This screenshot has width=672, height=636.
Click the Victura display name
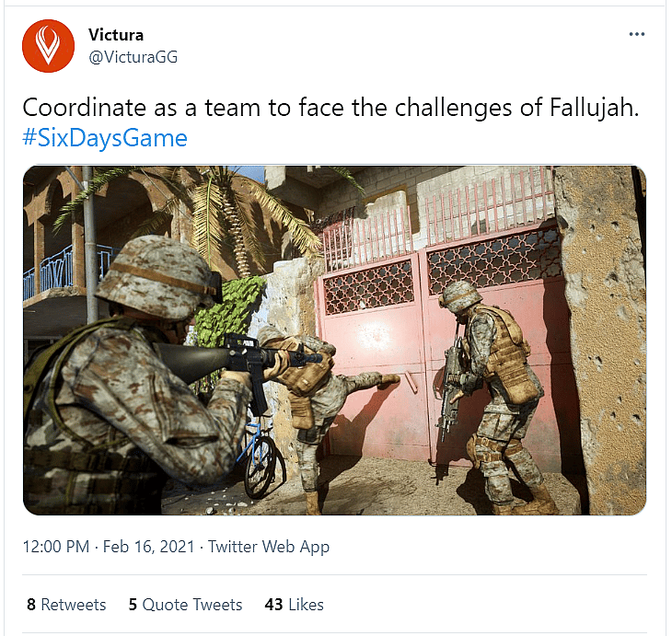click(x=116, y=35)
